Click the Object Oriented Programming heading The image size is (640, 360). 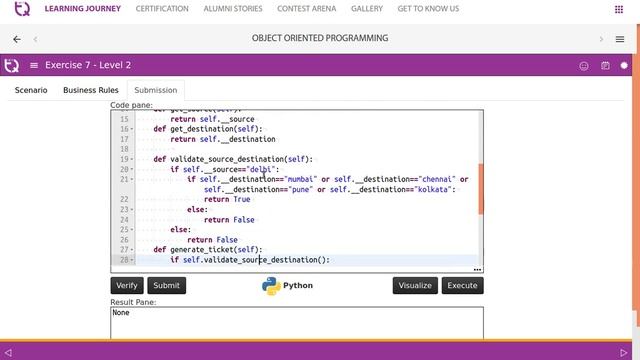coord(320,38)
